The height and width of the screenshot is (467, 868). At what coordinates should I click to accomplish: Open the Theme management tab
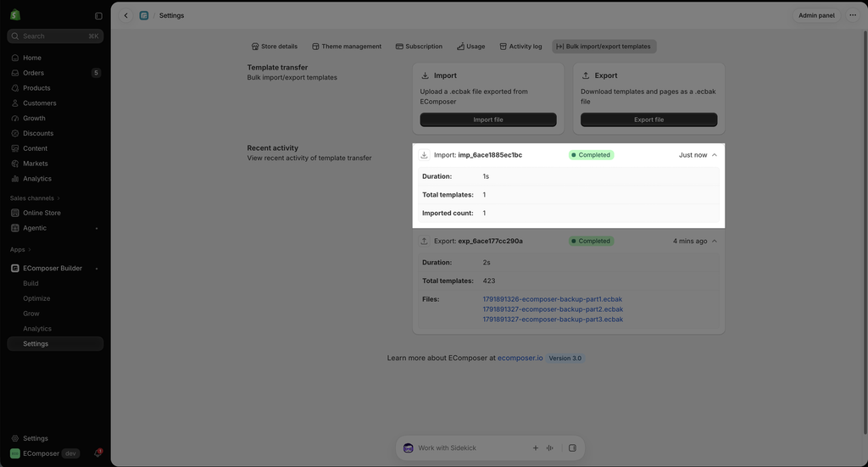click(x=347, y=47)
